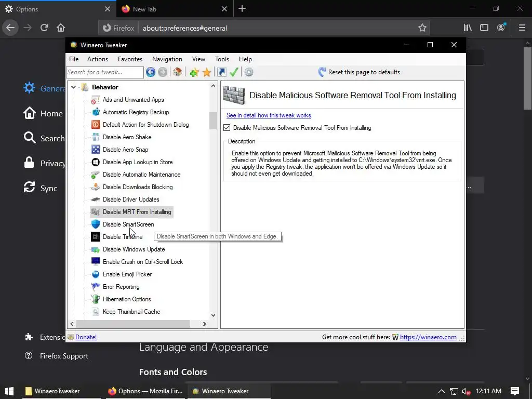Open settings gear icon in Winaero toolbar
Viewport: 532px width, 399px height.
pos(249,72)
